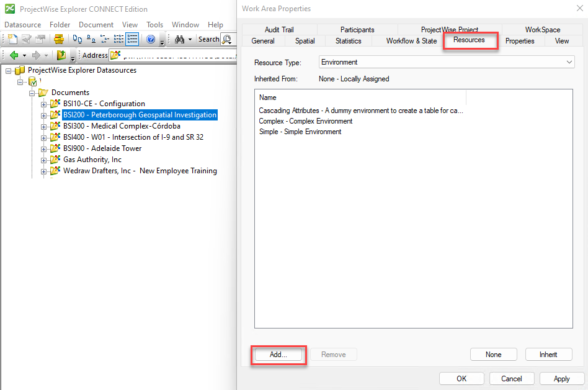This screenshot has width=588, height=390.
Task: Click Apply in Work Area Properties
Action: click(561, 379)
